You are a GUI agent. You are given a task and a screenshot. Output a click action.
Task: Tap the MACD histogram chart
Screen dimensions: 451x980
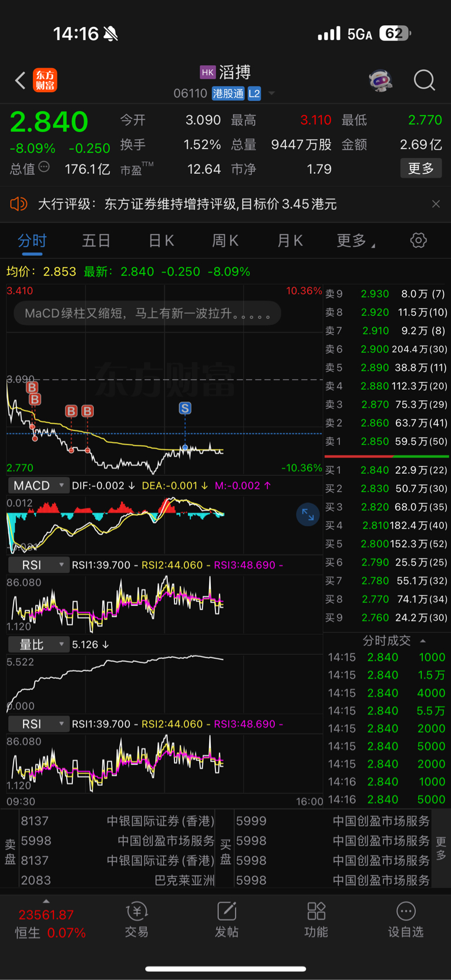coord(164,524)
